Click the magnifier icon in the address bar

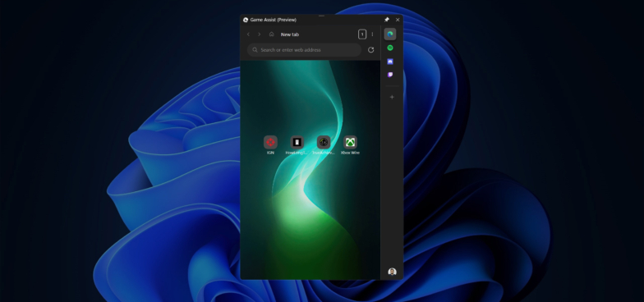click(x=255, y=49)
